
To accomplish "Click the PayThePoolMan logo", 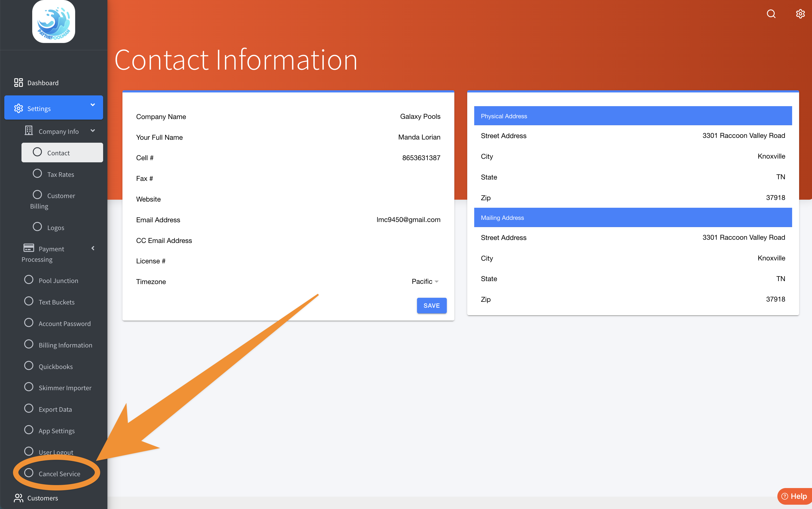I will pos(53,22).
